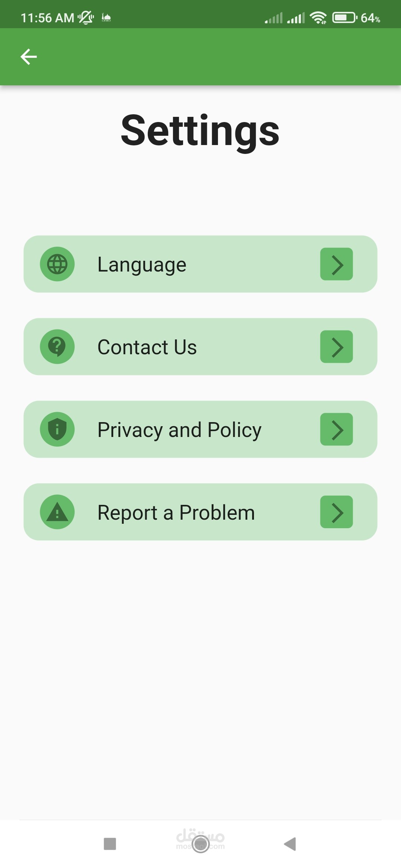Open Contact Us via chevron arrow
This screenshot has width=401, height=868.
[336, 347]
